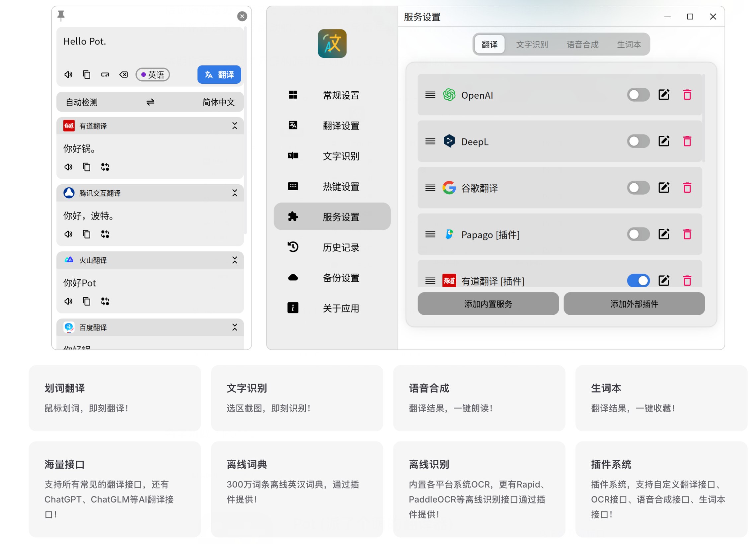
Task: Play audio of the 有道翻译 result
Action: [x=68, y=167]
